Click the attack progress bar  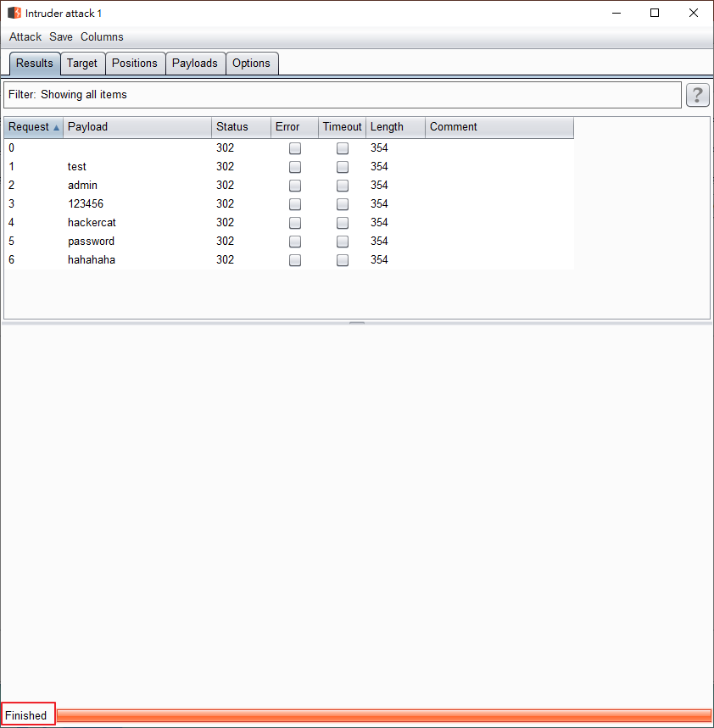click(x=383, y=715)
